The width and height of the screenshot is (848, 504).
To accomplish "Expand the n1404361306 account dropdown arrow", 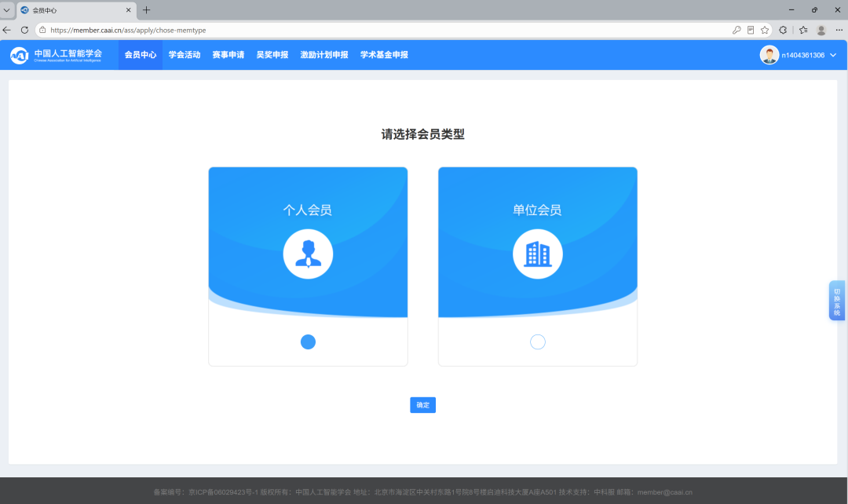I will coord(833,55).
